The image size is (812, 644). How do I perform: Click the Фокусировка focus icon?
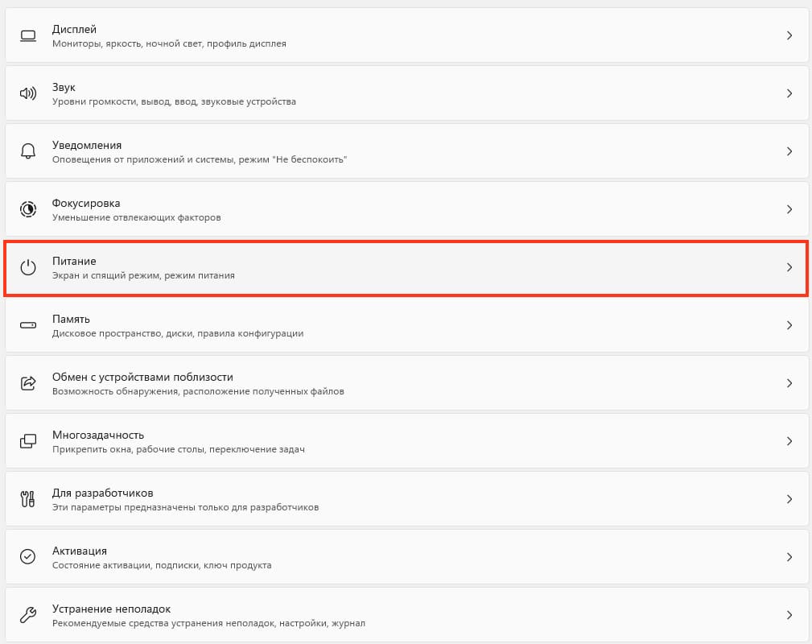(x=28, y=209)
